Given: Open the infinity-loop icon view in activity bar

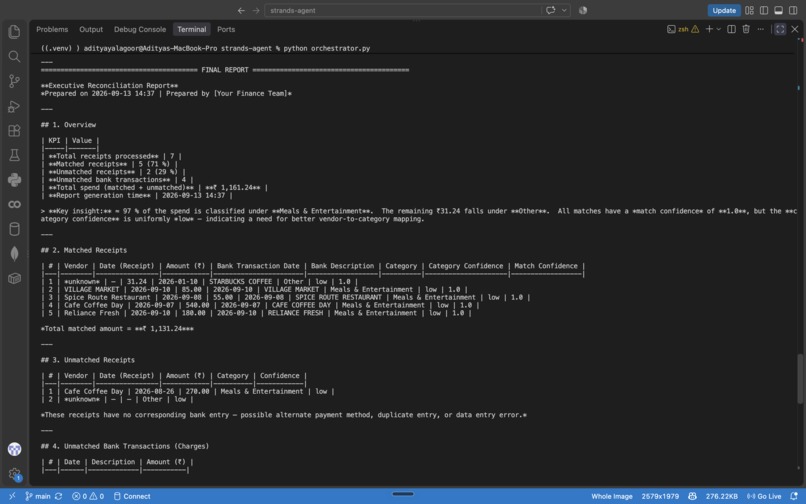Looking at the screenshot, I should [14, 204].
